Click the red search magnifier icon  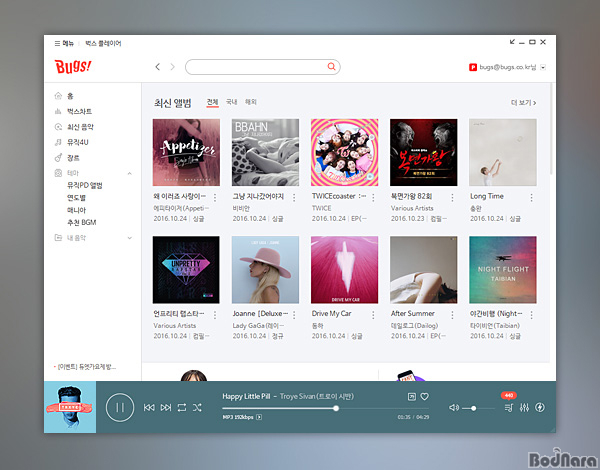tap(331, 67)
